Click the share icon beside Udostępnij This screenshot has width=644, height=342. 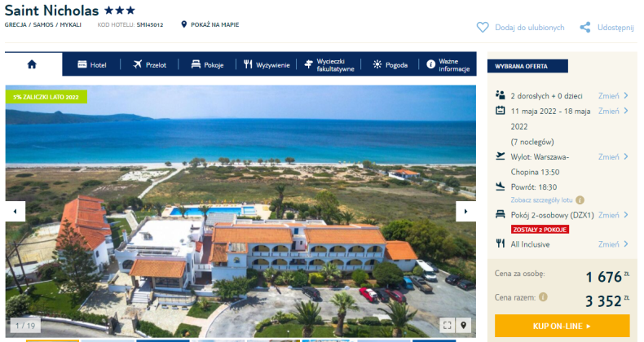(585, 28)
